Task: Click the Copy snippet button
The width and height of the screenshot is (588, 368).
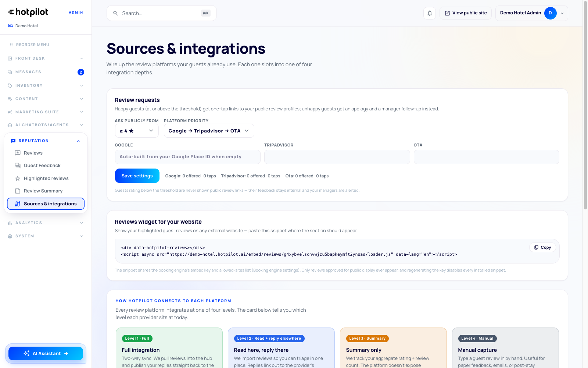Action: click(x=542, y=247)
